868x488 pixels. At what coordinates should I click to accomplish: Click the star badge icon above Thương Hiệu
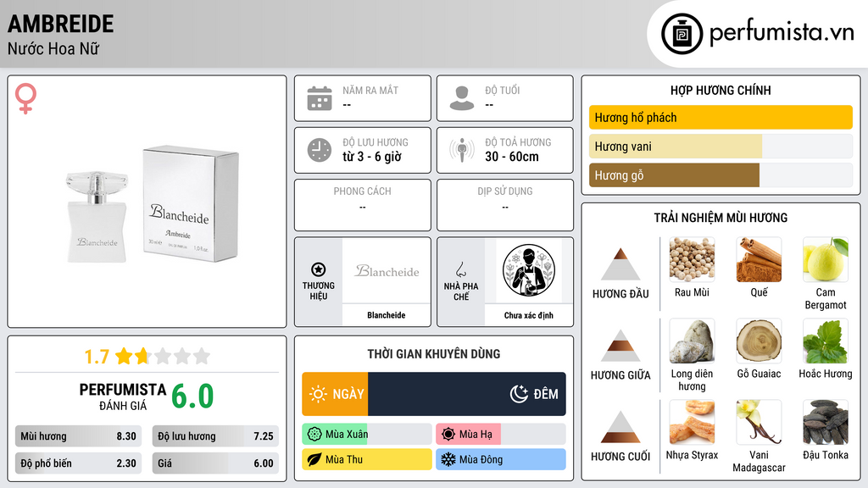pyautogui.click(x=319, y=269)
